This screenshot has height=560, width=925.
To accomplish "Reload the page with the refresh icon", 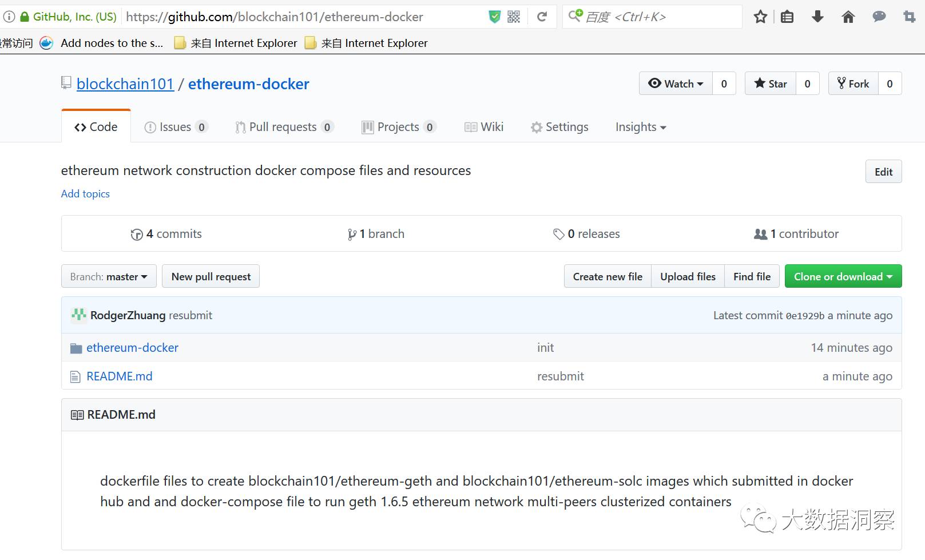I will click(x=542, y=17).
